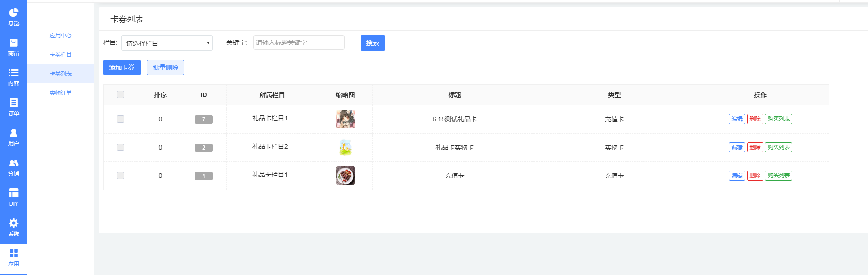Click 购买列表 for 6.18测试礼品卡
Screen dimensions: 868x275
[x=779, y=119]
